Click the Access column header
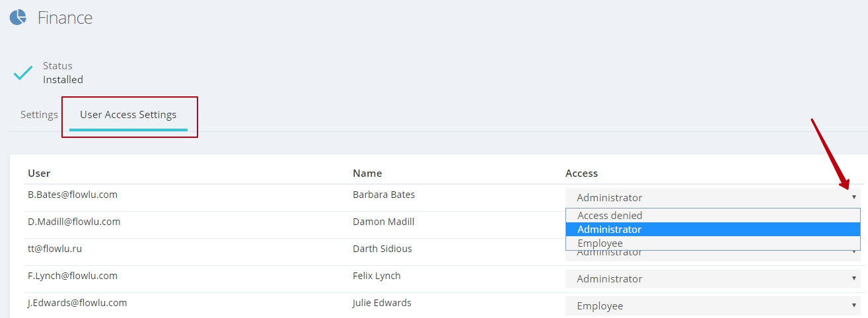This screenshot has width=868, height=318. (x=581, y=174)
